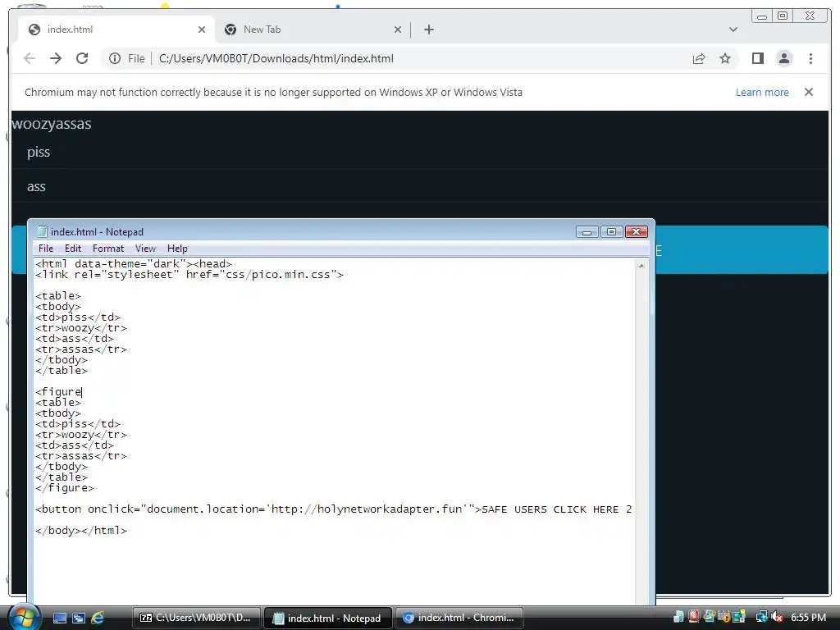The width and height of the screenshot is (840, 630).
Task: Click the blue page button behind Notepad
Action: pyautogui.click(x=742, y=250)
